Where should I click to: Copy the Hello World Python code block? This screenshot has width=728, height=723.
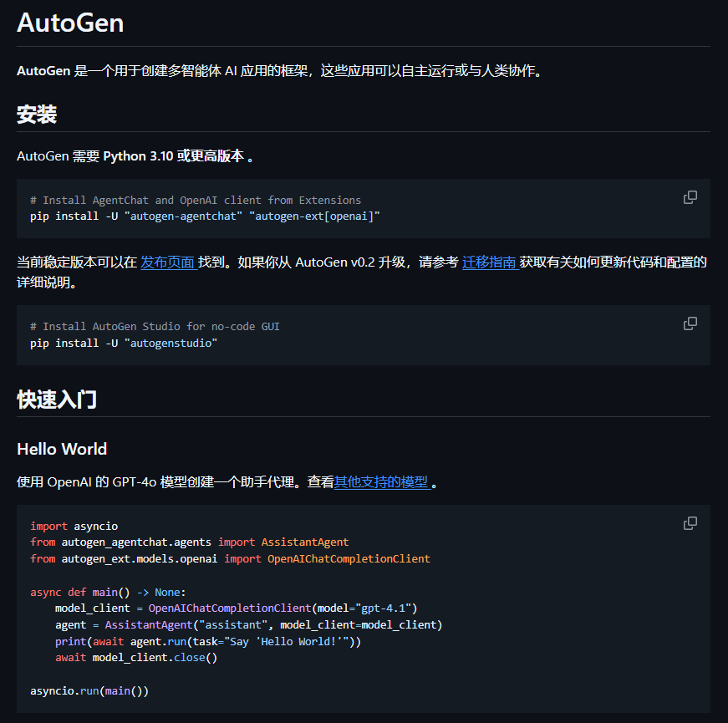tap(690, 523)
